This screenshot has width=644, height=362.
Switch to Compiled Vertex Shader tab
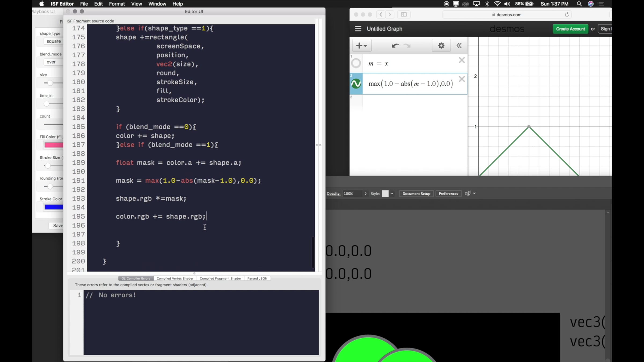point(175,278)
